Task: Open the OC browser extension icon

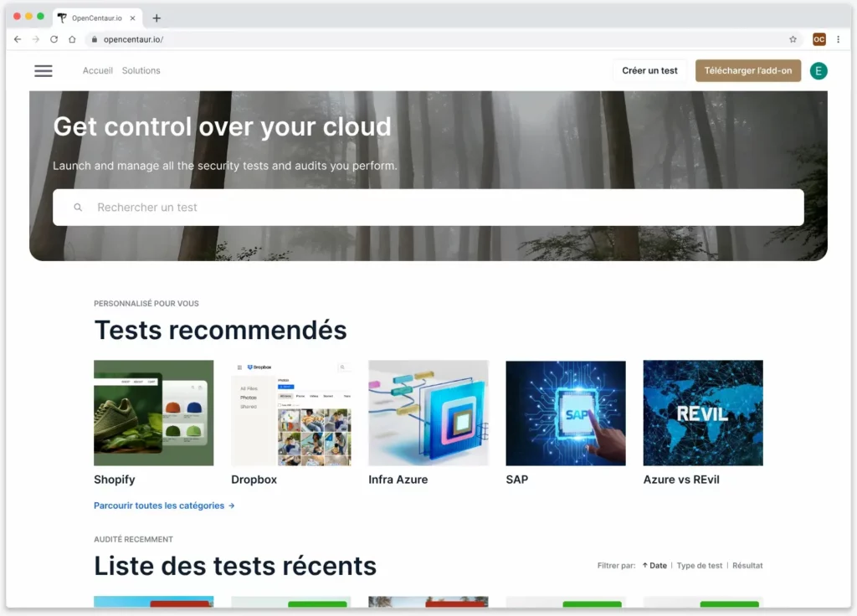Action: coord(819,39)
